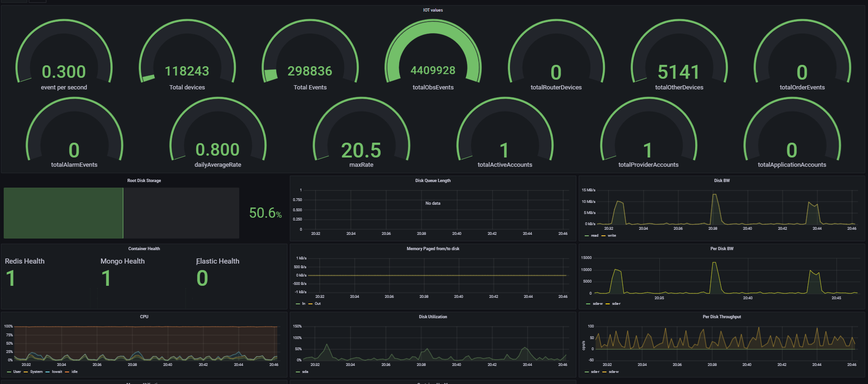Click the totalRouterDevices gauge label
This screenshot has height=384, width=868.
click(x=556, y=88)
